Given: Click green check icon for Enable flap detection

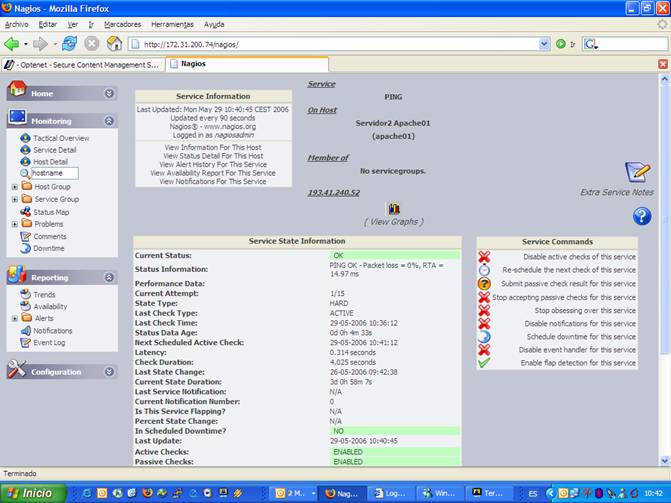Looking at the screenshot, I should [x=484, y=363].
